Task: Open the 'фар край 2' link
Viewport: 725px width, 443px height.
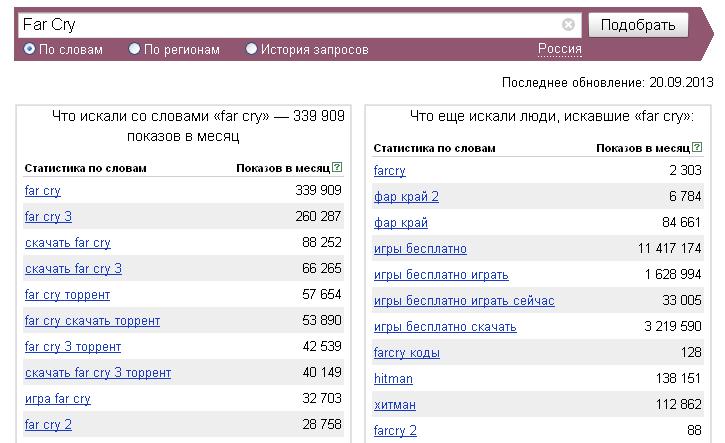Action: point(406,197)
